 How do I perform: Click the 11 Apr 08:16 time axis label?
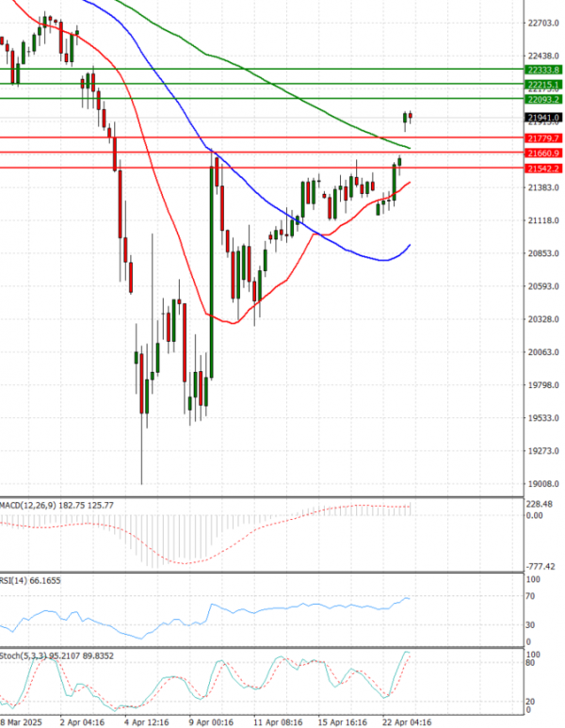click(278, 722)
